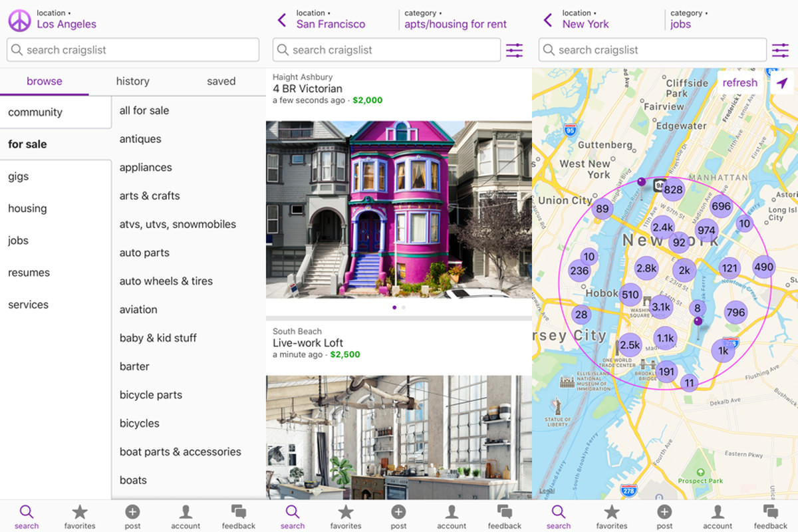Tap post plus icon in San Francisco screen
The image size is (798, 532).
398,516
